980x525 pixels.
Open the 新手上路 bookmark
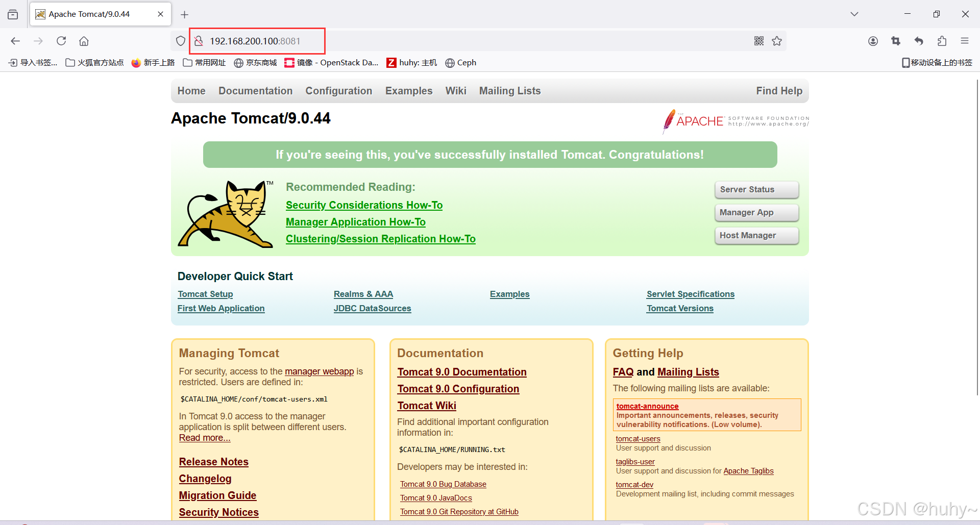[153, 63]
